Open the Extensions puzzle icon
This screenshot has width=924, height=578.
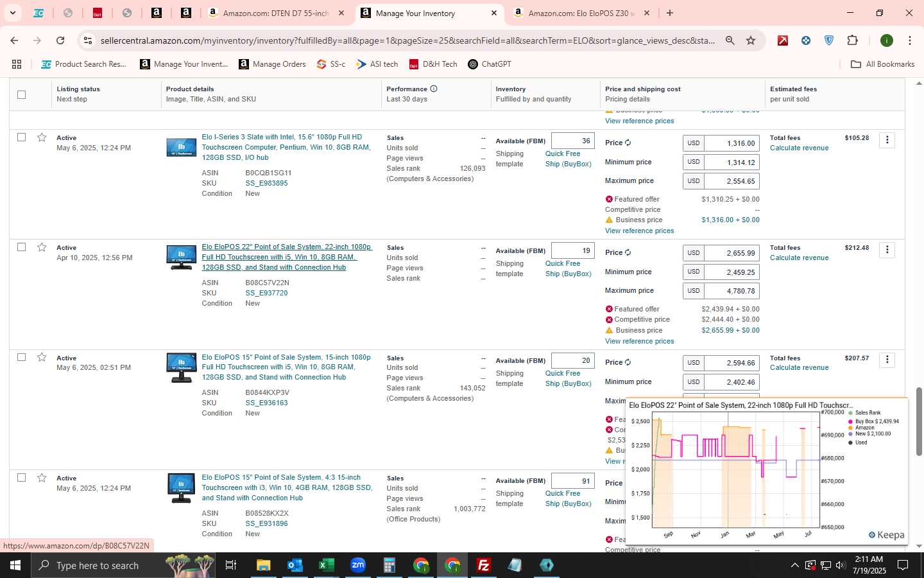(x=852, y=40)
